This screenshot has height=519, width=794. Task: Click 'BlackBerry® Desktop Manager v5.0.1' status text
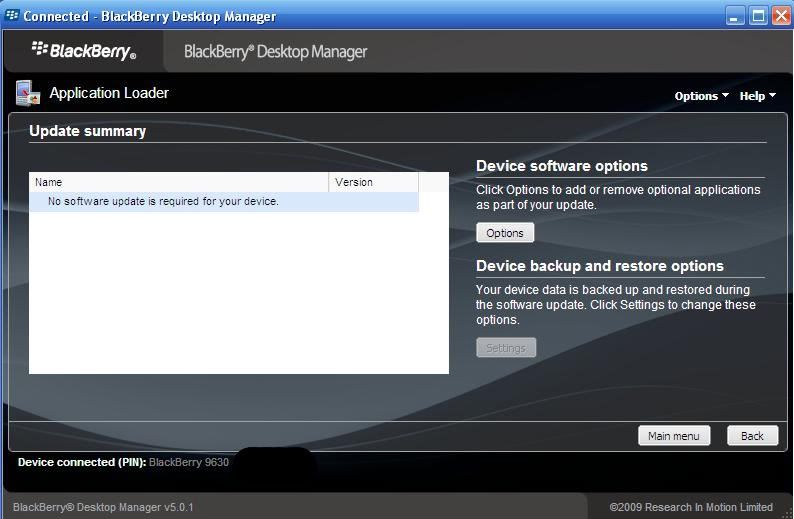[x=103, y=507]
